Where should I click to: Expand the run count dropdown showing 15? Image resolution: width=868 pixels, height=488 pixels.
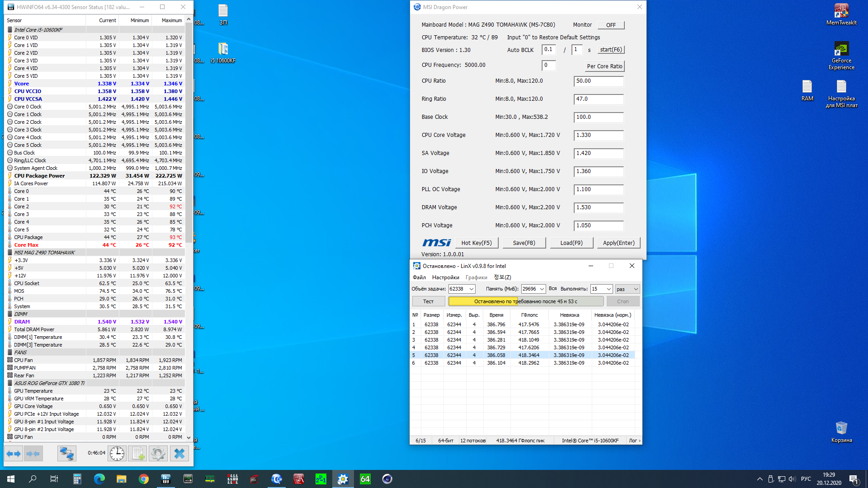pos(609,289)
